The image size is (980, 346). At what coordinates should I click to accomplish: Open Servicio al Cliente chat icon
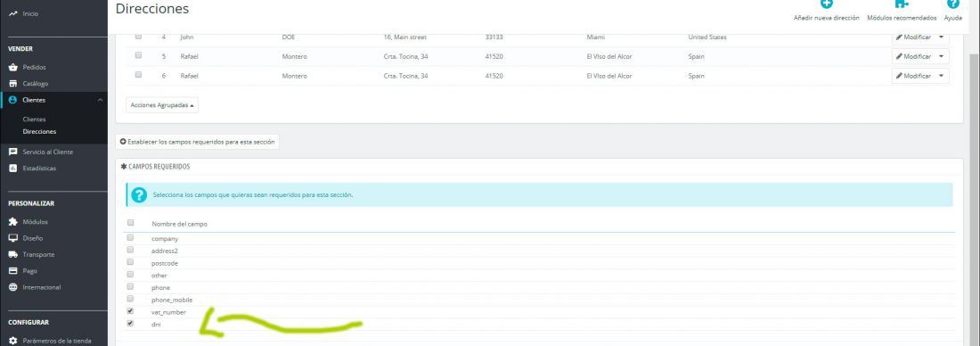[13, 152]
